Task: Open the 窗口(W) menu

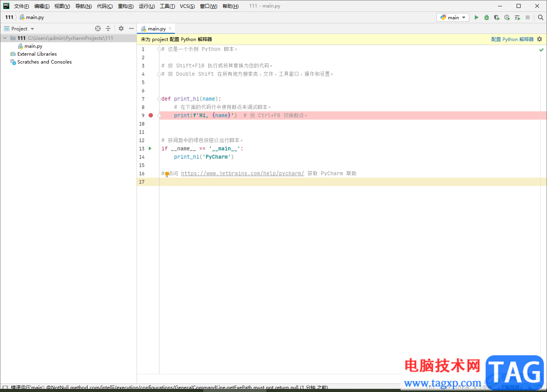Action: (x=208, y=6)
